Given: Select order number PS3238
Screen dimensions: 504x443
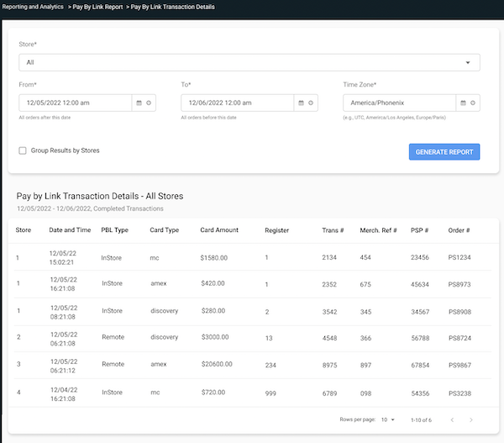Looking at the screenshot, I should click(460, 393).
